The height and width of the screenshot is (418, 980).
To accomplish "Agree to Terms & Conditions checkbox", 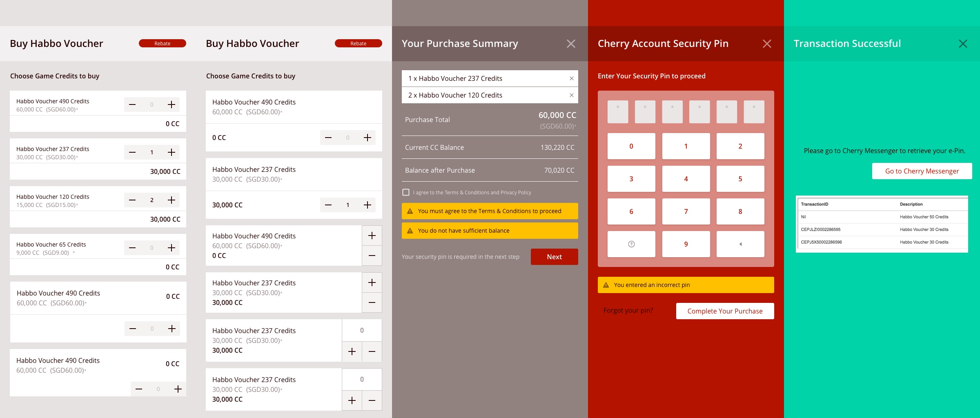I will (x=406, y=192).
